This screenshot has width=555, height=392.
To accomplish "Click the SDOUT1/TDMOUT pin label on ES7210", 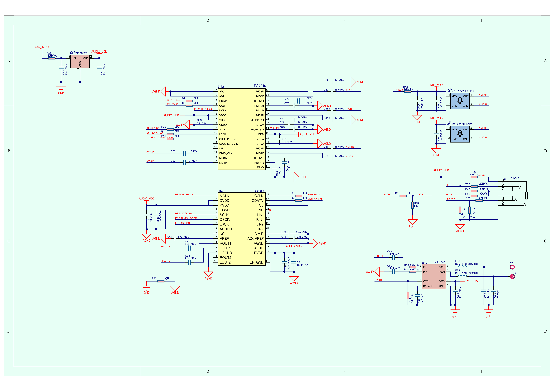I will click(230, 139).
